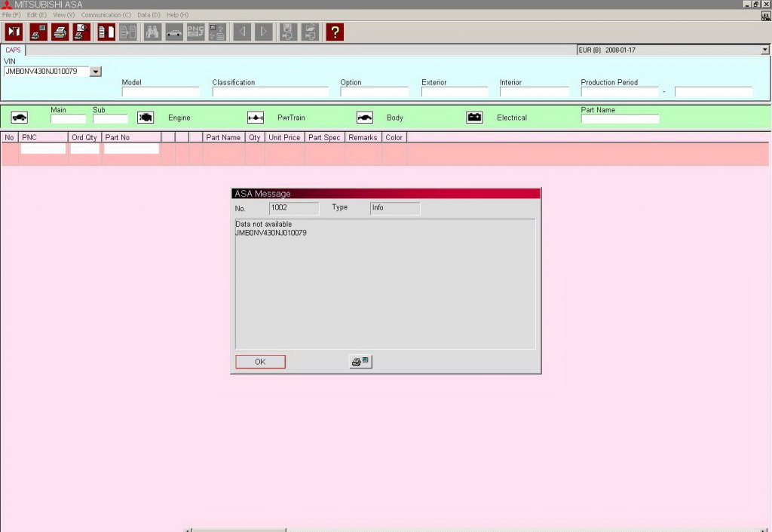Click the Main group input field
Viewport: 772px width, 532px height.
(x=68, y=118)
